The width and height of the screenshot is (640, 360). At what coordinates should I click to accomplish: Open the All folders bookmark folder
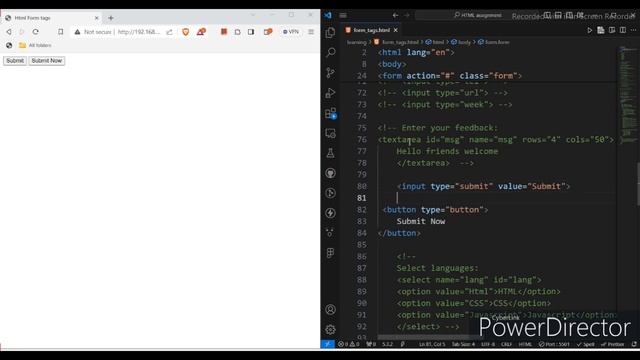35,45
